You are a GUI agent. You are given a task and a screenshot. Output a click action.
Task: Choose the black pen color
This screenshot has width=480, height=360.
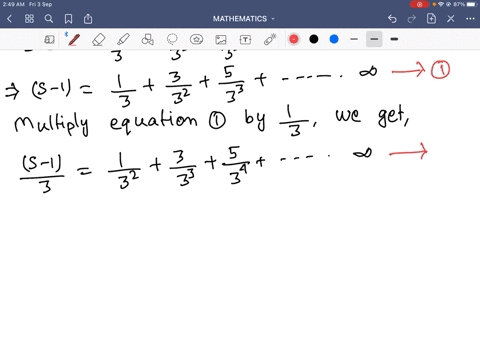(x=314, y=39)
